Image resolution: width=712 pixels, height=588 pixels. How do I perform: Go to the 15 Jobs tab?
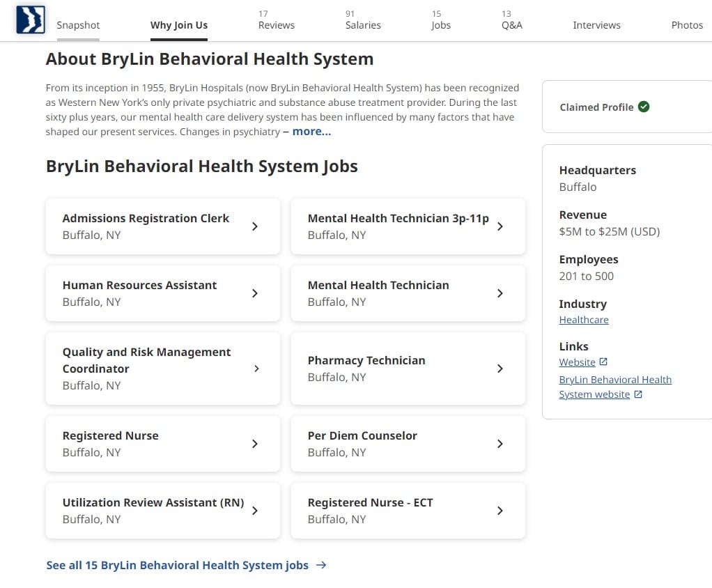click(x=441, y=20)
